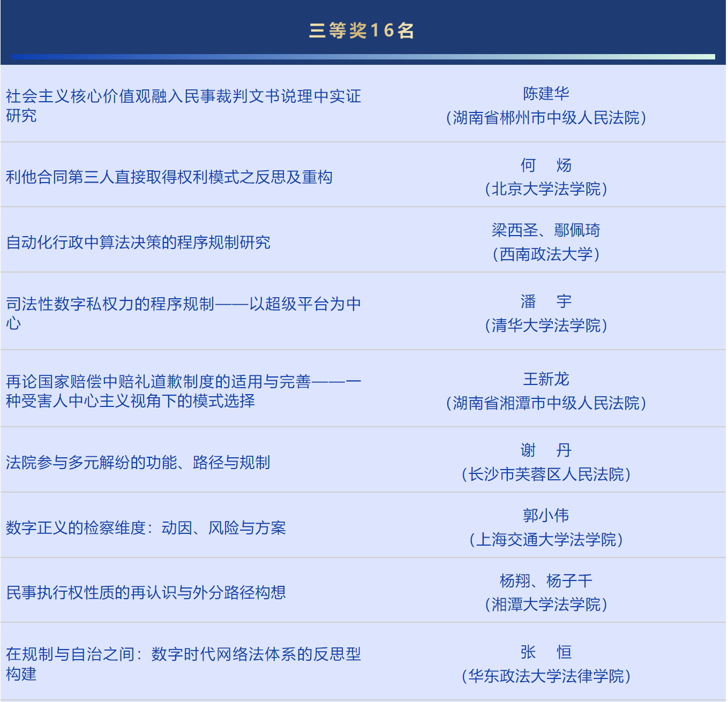Click affiliation 北京大学法学院
Screen dimensions: 728x702
(546, 189)
